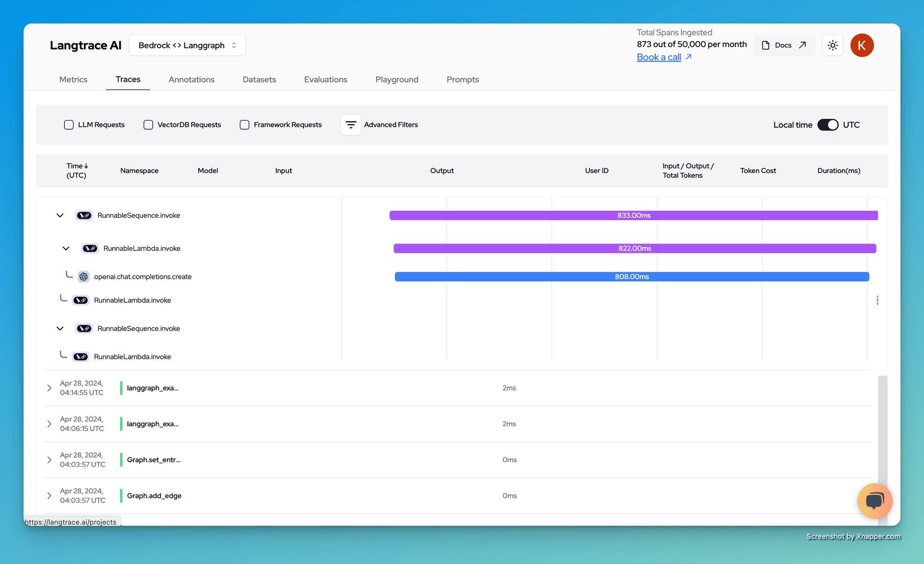Select the Traces tab
924x564 pixels.
128,80
